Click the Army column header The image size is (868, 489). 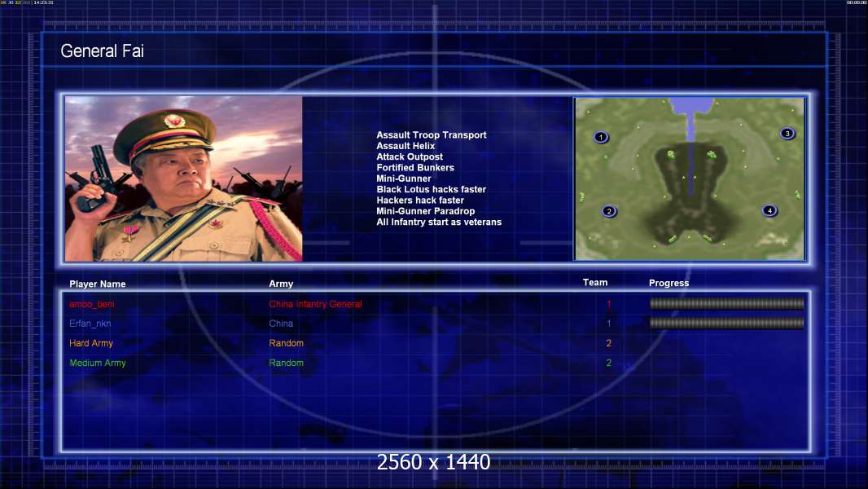pos(281,284)
